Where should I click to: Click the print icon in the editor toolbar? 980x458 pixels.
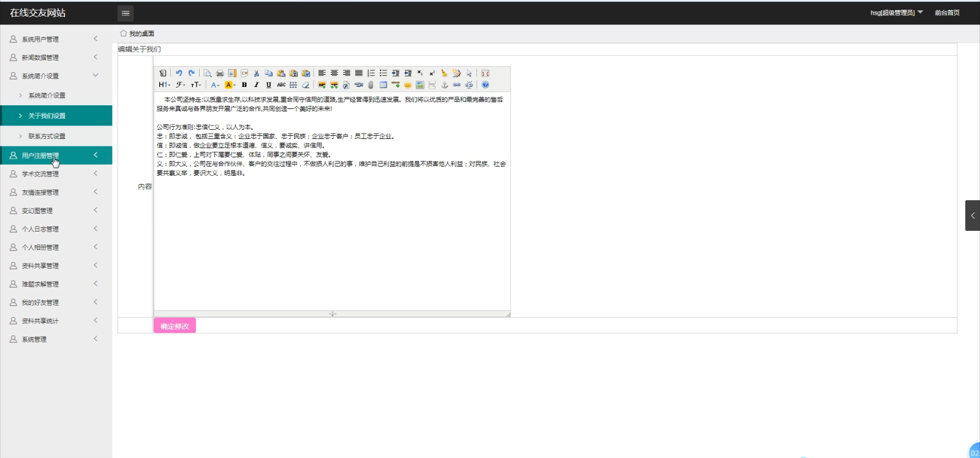(x=220, y=73)
